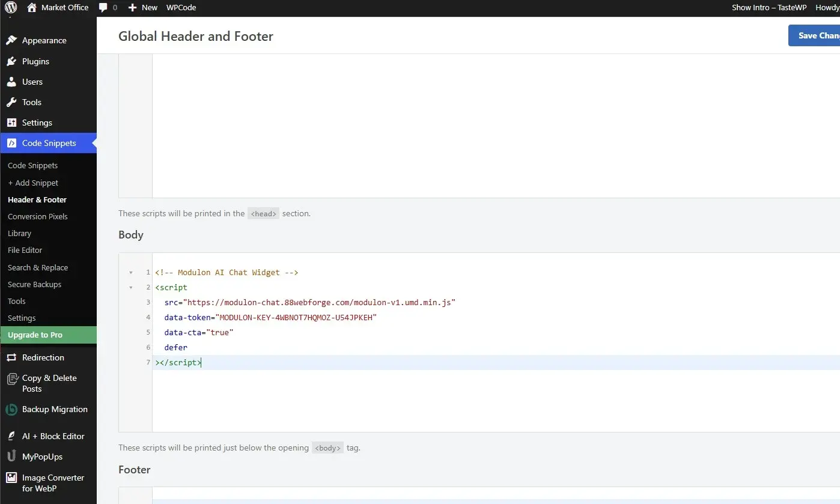Open the snippet Library
This screenshot has width=840, height=504.
click(19, 233)
